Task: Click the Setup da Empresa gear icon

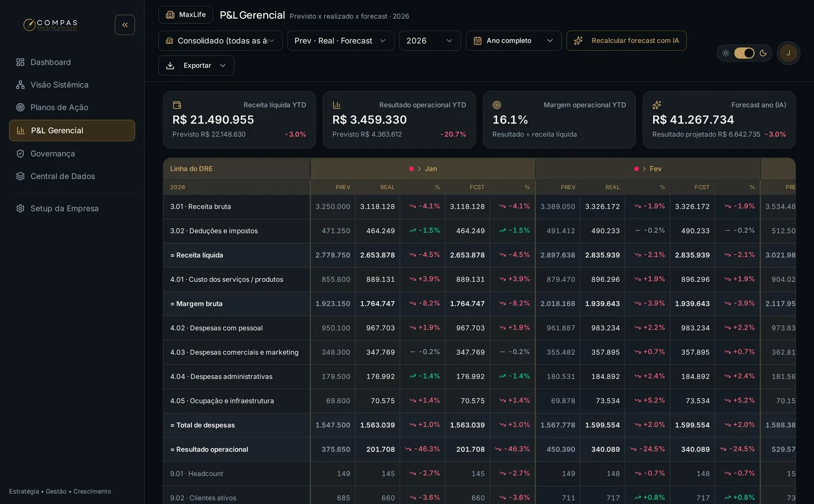Action: [x=20, y=209]
